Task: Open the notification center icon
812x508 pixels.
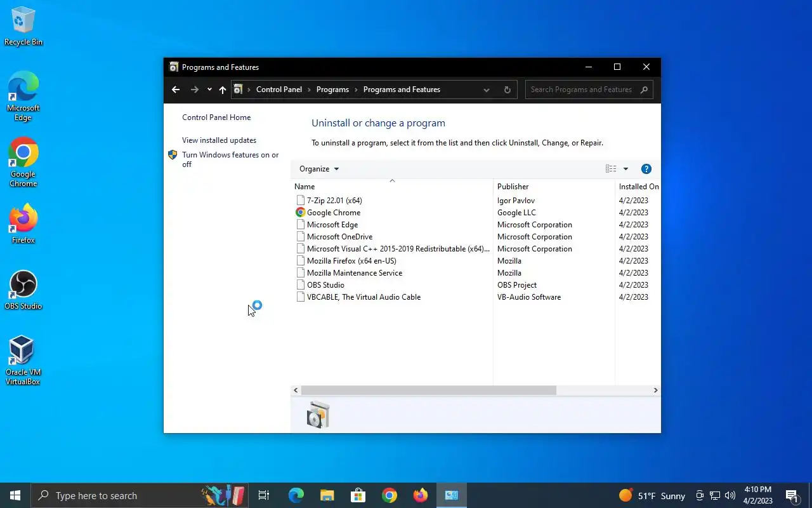Action: coord(791,495)
